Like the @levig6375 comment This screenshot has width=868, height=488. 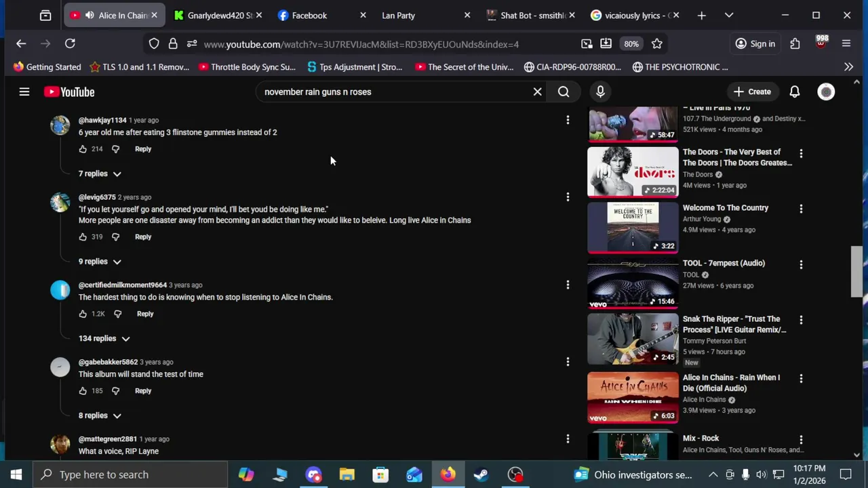(83, 237)
